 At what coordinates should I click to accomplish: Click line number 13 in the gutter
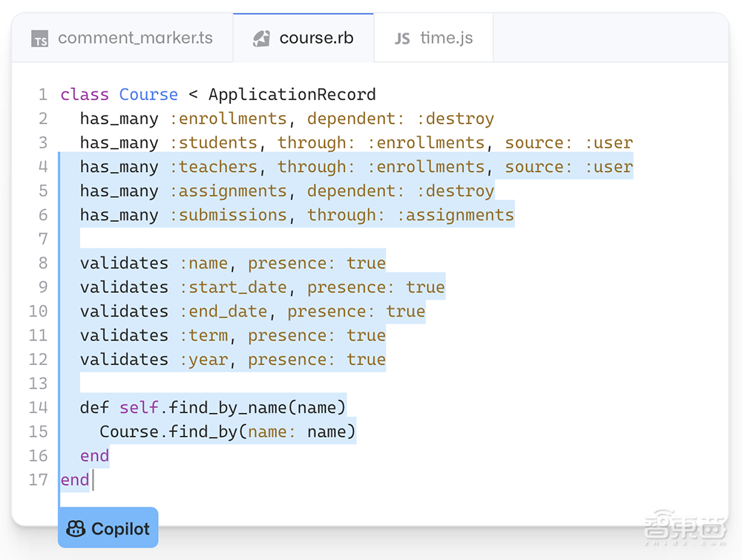point(38,383)
